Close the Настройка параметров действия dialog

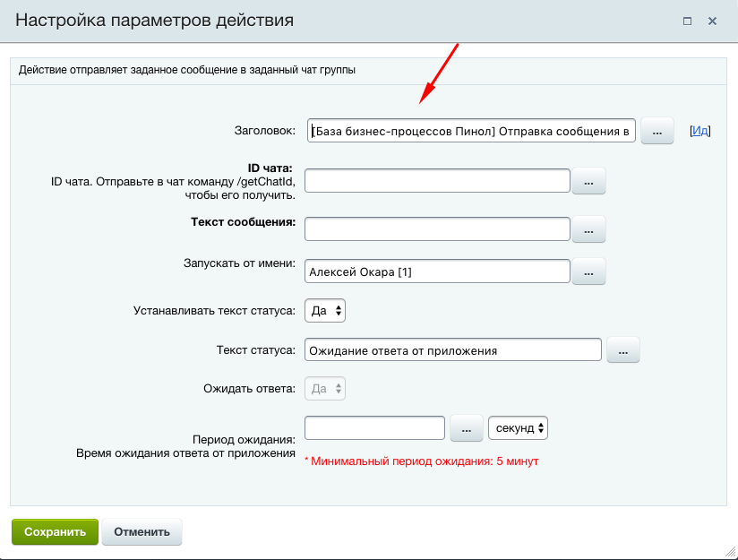tap(713, 20)
